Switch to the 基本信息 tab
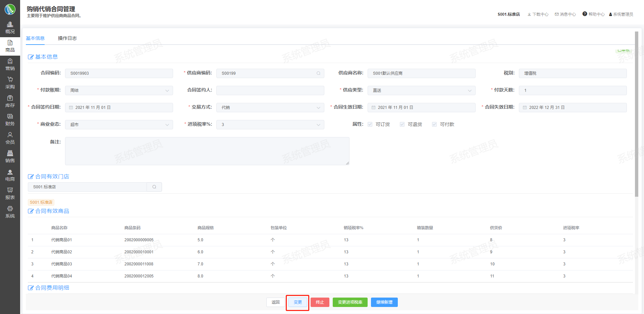644x314 pixels. [x=35, y=38]
